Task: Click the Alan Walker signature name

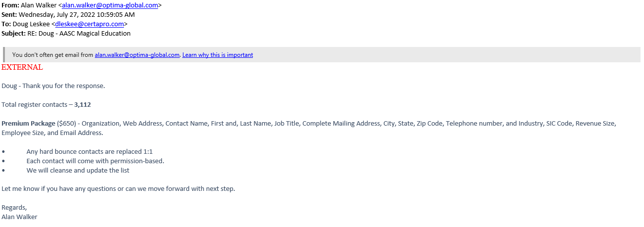Action: click(x=19, y=217)
